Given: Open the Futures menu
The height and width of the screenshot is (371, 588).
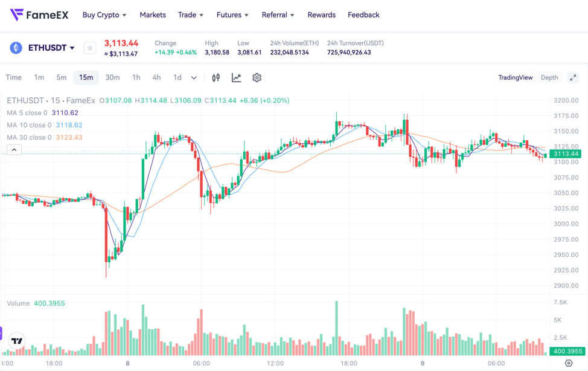Looking at the screenshot, I should [232, 15].
